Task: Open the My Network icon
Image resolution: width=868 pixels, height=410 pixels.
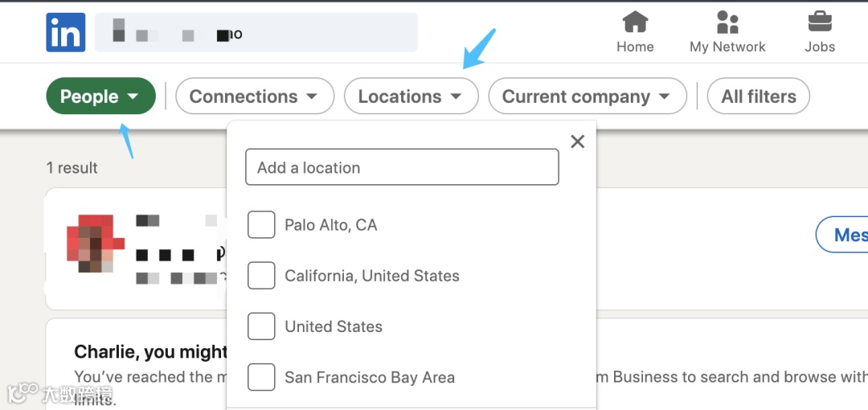Action: click(x=727, y=22)
